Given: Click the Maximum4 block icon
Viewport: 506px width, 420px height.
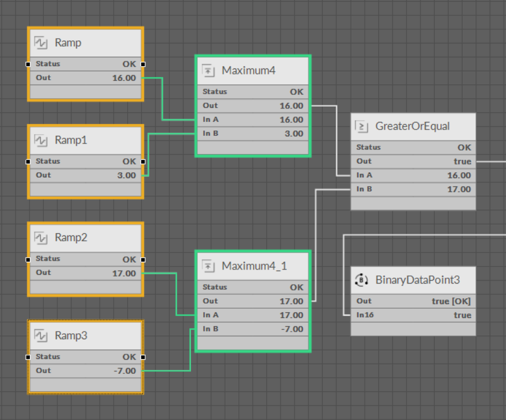Looking at the screenshot, I should pyautogui.click(x=208, y=71).
